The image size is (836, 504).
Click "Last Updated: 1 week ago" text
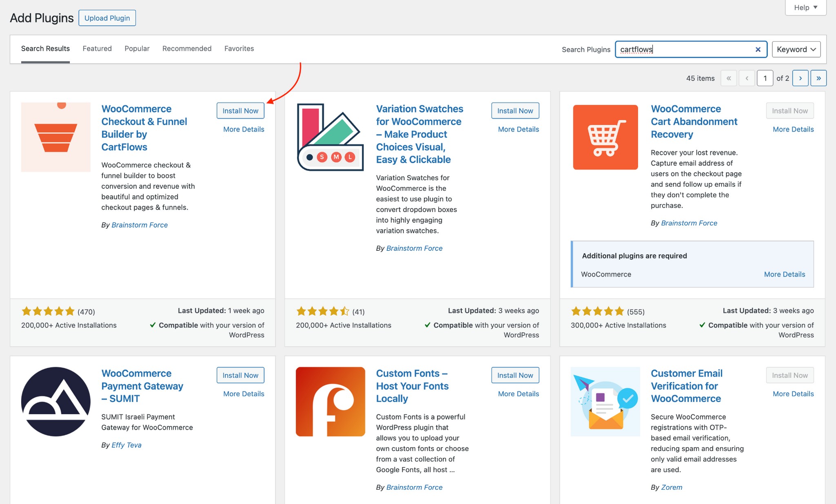(221, 311)
